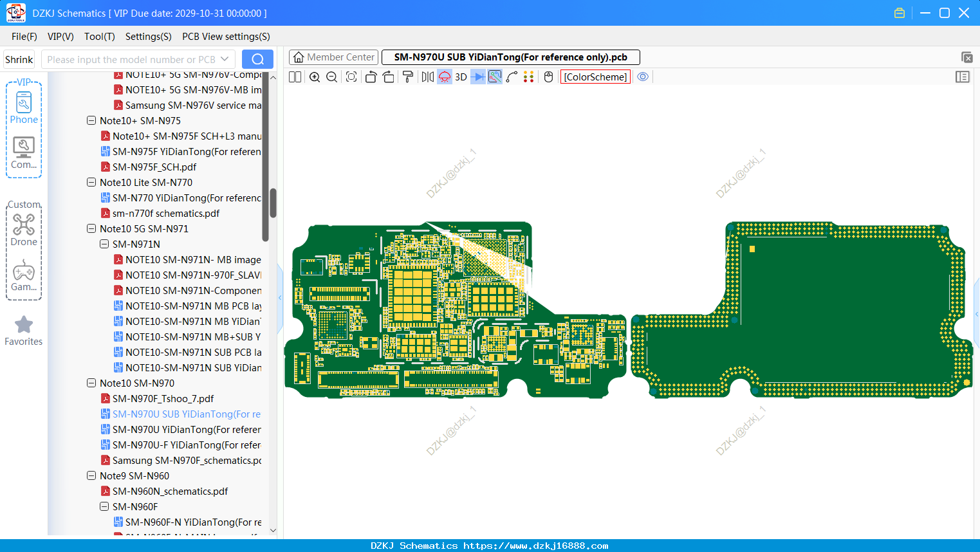Toggle the diode mode tool
Viewport: 980px width, 552px height.
478,77
